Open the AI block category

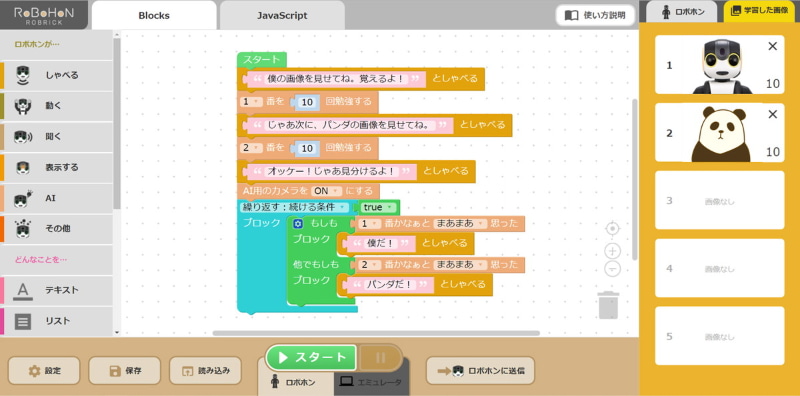pyautogui.click(x=56, y=198)
